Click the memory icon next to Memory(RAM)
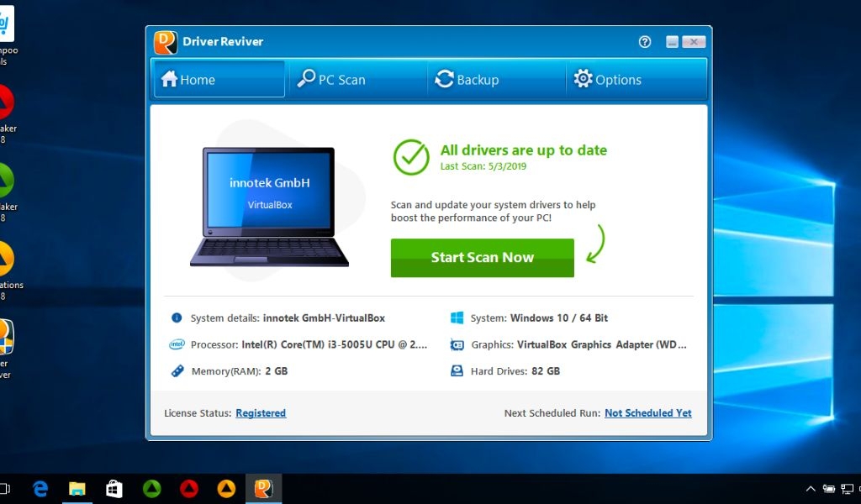The image size is (861, 504). (177, 370)
